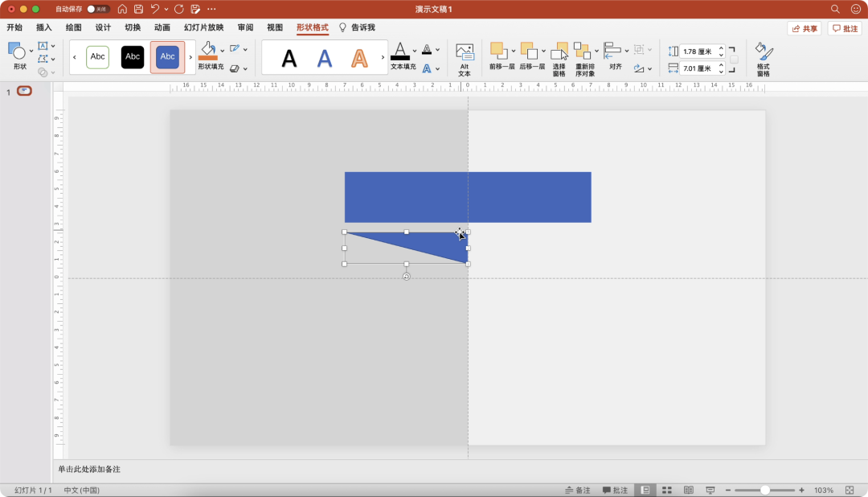Redo using the circular arrow icon
The image size is (868, 497).
178,9
